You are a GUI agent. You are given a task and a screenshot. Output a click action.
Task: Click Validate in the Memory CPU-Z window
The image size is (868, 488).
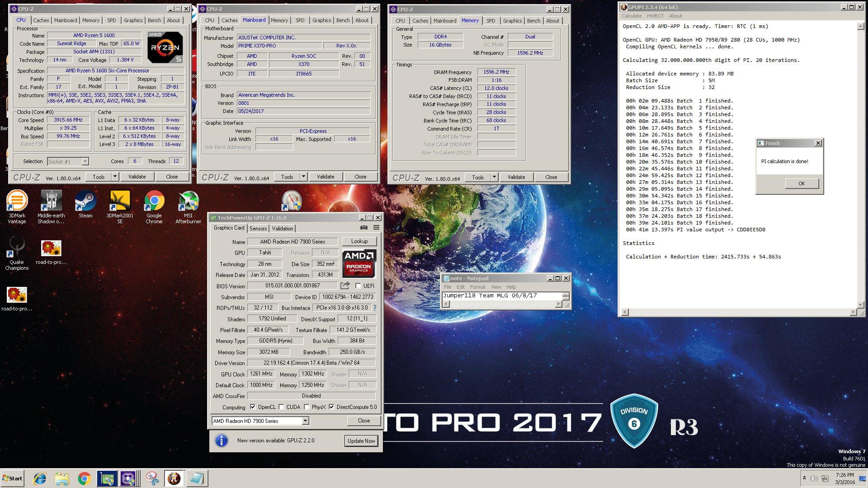pyautogui.click(x=516, y=177)
